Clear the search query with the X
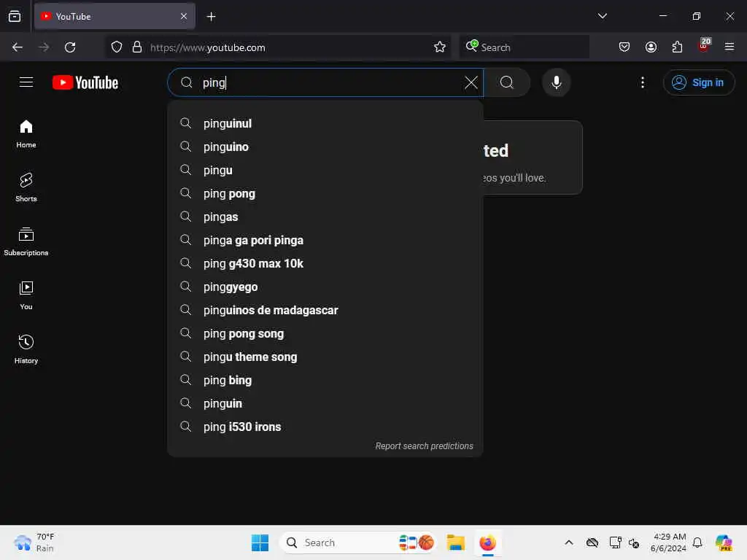Screen dimensions: 747x560 coord(471,82)
